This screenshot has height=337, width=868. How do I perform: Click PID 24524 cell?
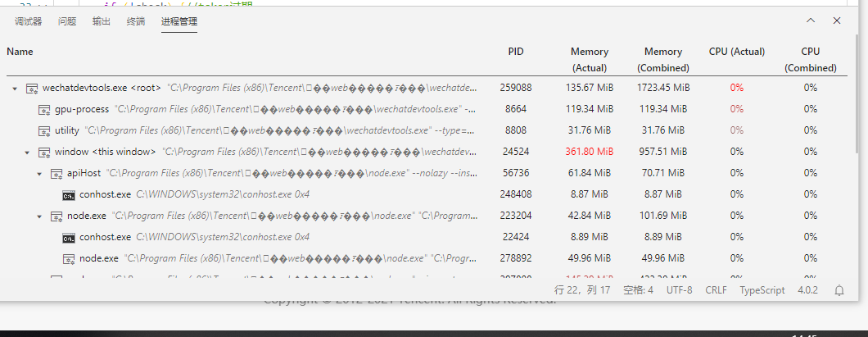point(516,152)
